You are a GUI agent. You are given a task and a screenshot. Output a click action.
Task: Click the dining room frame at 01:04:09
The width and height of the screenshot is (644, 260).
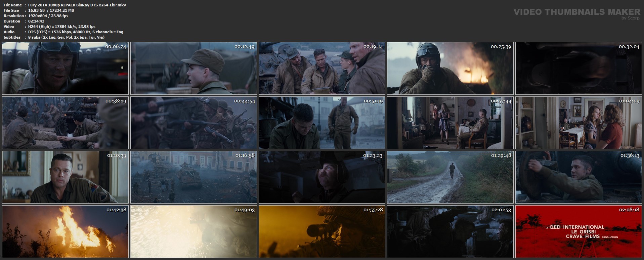[x=578, y=123]
